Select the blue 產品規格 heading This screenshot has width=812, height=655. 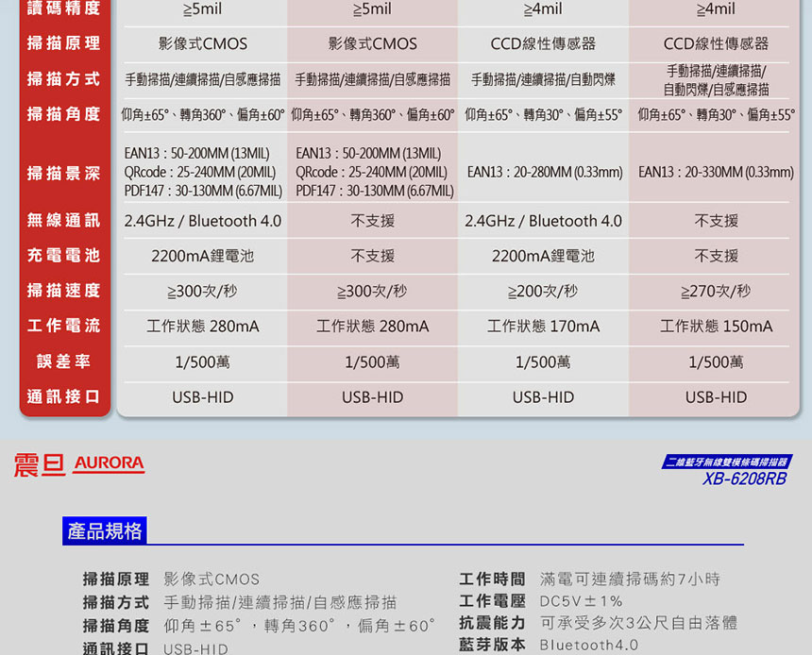[105, 531]
